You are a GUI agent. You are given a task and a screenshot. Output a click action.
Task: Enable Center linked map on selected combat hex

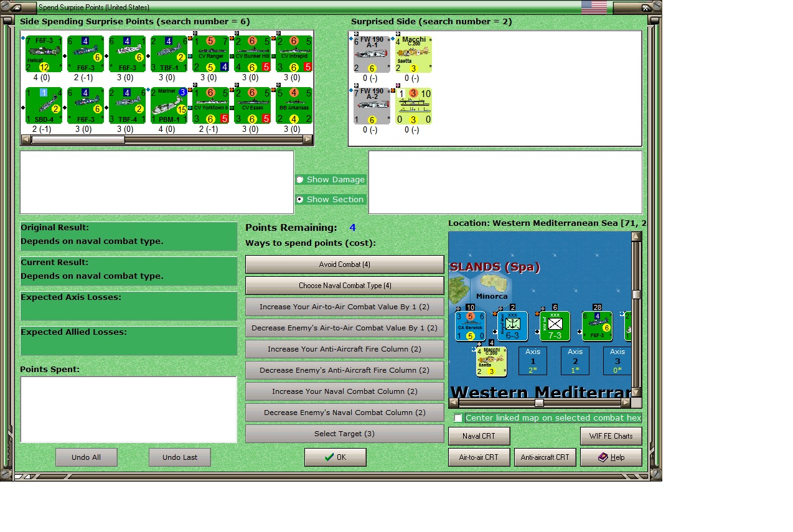458,418
